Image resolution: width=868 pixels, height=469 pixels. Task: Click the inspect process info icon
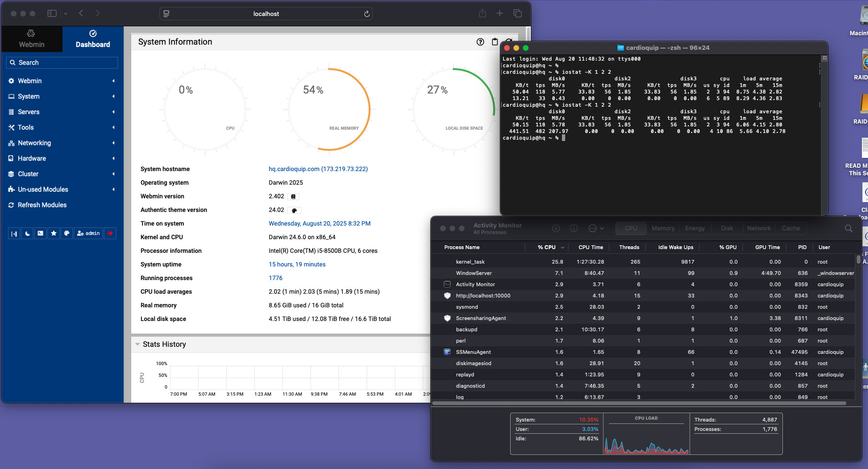[x=574, y=228]
